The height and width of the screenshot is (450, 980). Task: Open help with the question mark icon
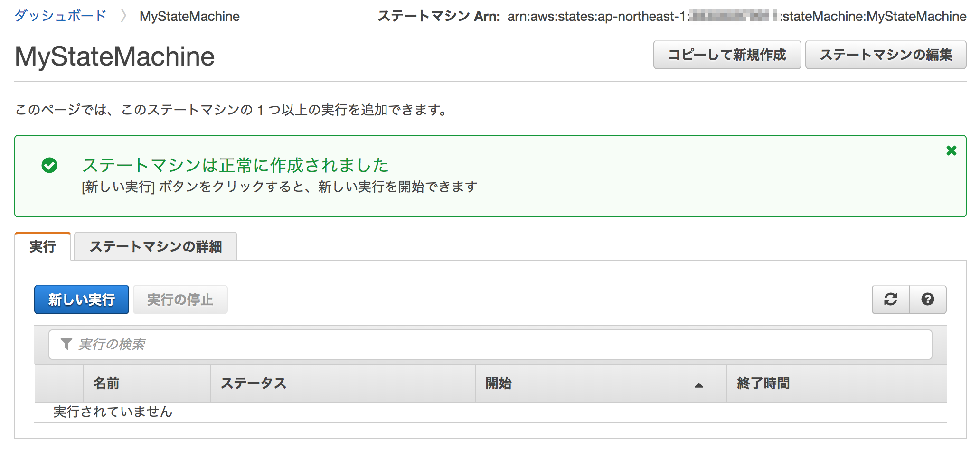coord(927,300)
